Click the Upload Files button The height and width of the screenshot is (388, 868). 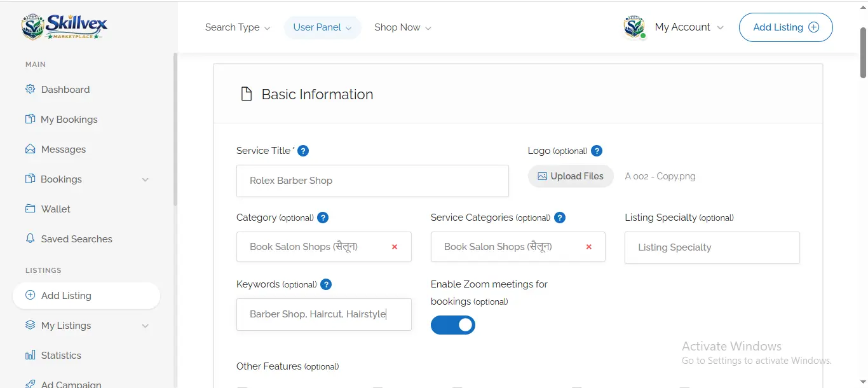[571, 176]
